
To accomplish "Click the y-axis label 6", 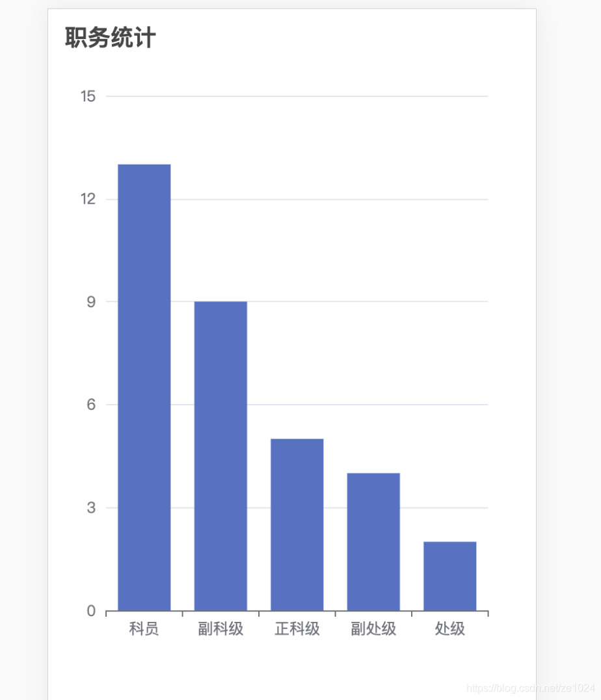I will click(91, 405).
